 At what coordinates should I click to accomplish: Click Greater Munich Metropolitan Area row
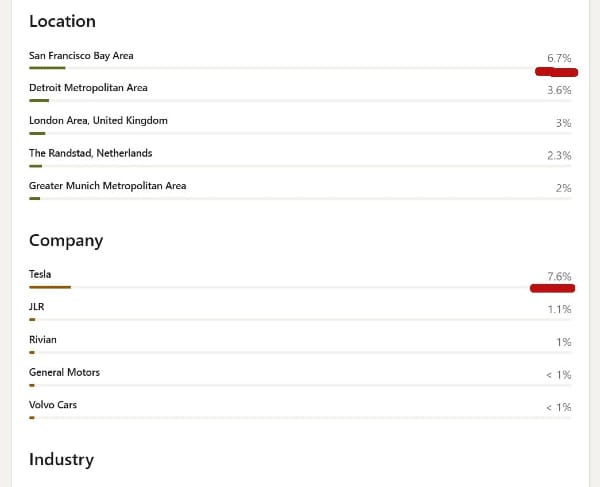coord(300,190)
